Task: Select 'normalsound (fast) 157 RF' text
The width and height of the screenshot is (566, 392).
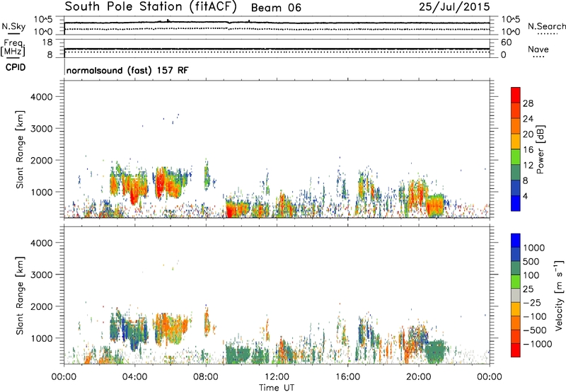Action: [127, 70]
